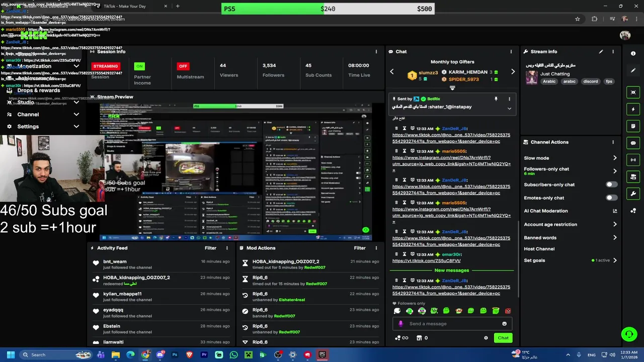Click the Just Chatting category thumbnail

click(531, 78)
